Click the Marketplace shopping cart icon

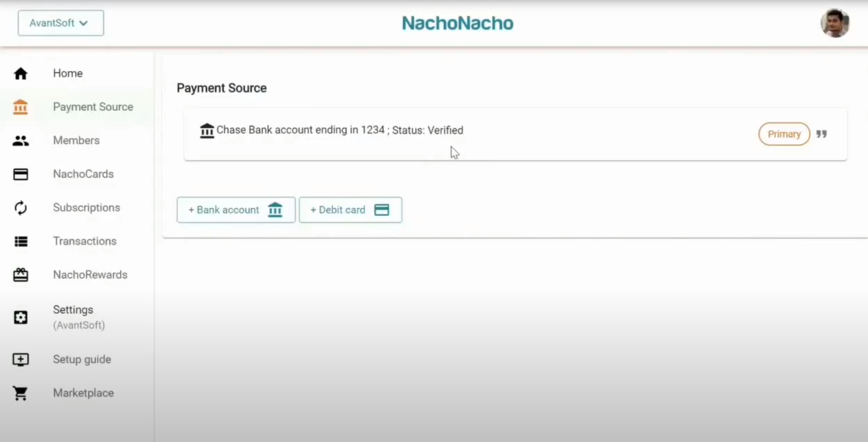click(20, 393)
